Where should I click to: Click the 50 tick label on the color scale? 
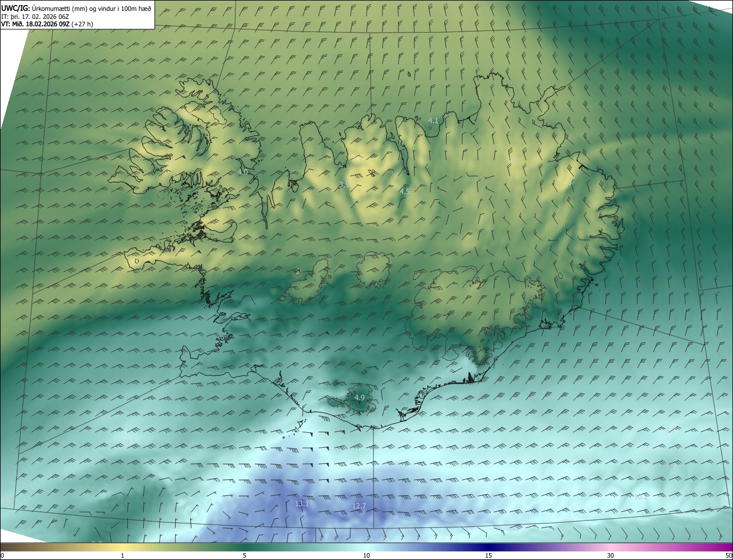(x=728, y=555)
